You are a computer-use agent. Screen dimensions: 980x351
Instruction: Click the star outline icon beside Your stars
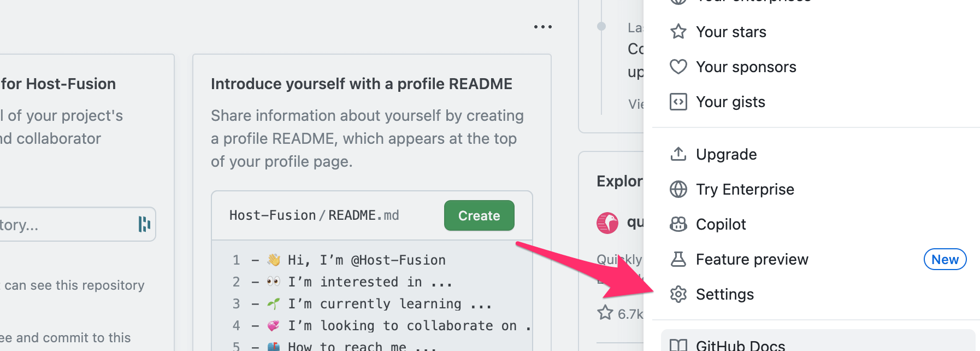coord(677,32)
